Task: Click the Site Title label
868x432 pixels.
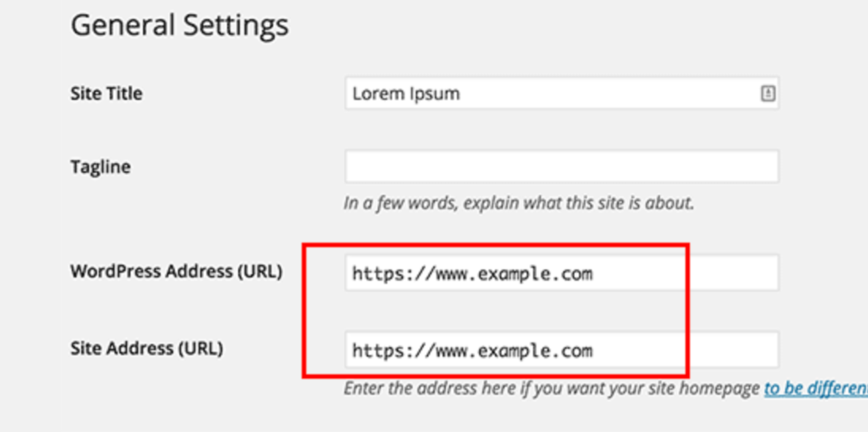Action: (106, 94)
